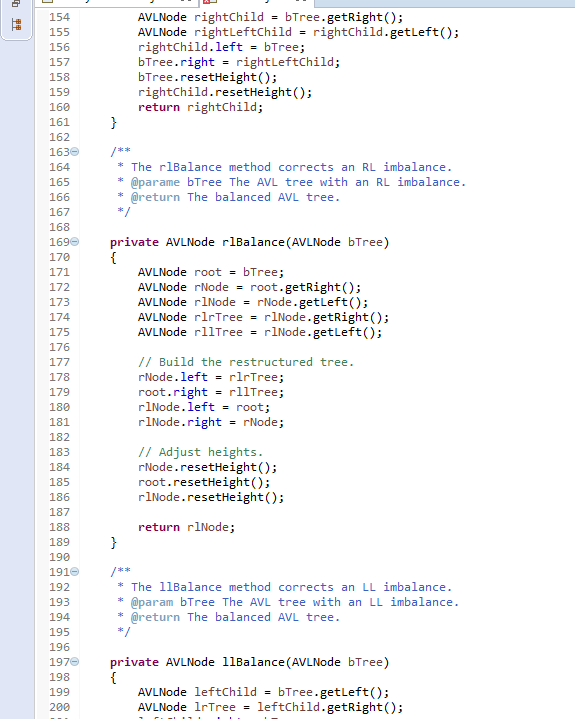Image resolution: width=575 pixels, height=719 pixels.
Task: Click 'AVLNode rlNode = rNode.getLeft();' line
Action: (x=253, y=303)
